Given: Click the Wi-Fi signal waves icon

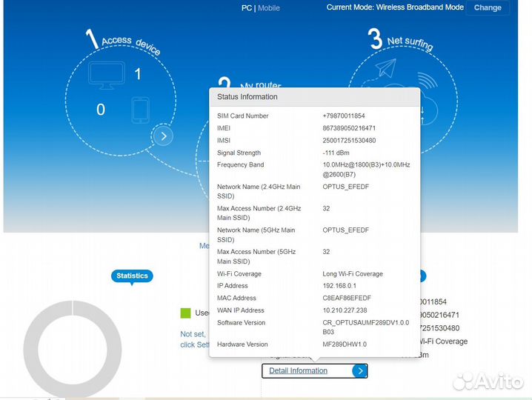Looking at the screenshot, I should (427, 80).
